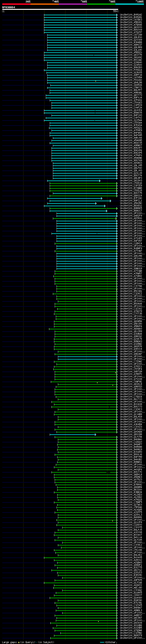Open hit label UniRef100_Q6YT73
This screenshot has width=146, height=644.
coord(131,95)
